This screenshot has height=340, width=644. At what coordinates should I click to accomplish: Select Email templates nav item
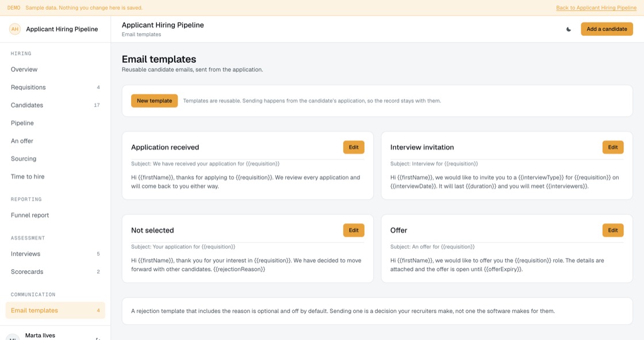[x=55, y=311]
